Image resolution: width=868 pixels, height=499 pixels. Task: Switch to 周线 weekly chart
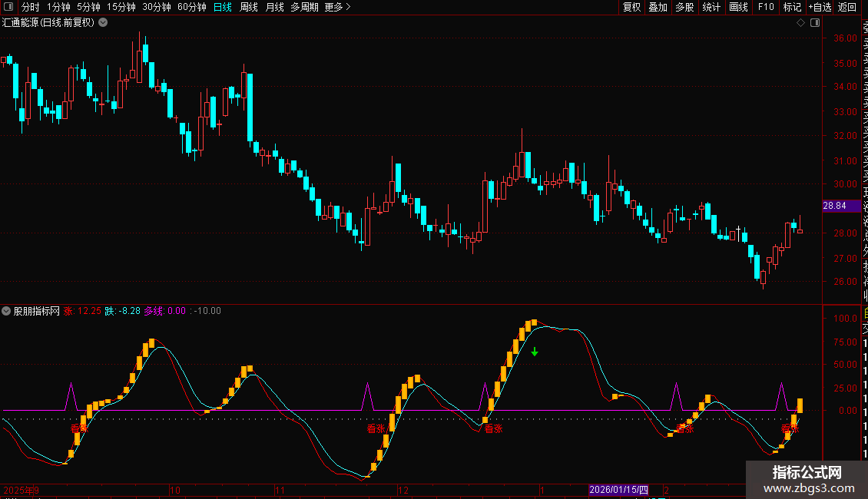(x=249, y=7)
